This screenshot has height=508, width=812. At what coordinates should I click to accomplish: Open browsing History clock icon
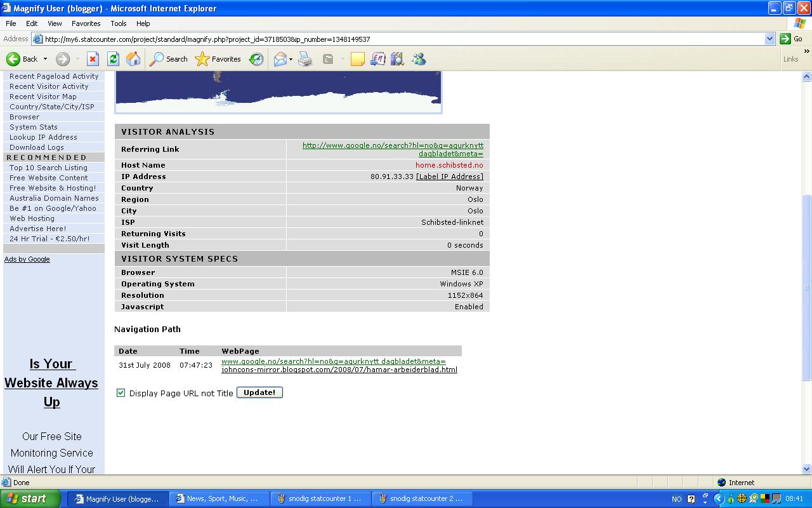click(x=256, y=59)
